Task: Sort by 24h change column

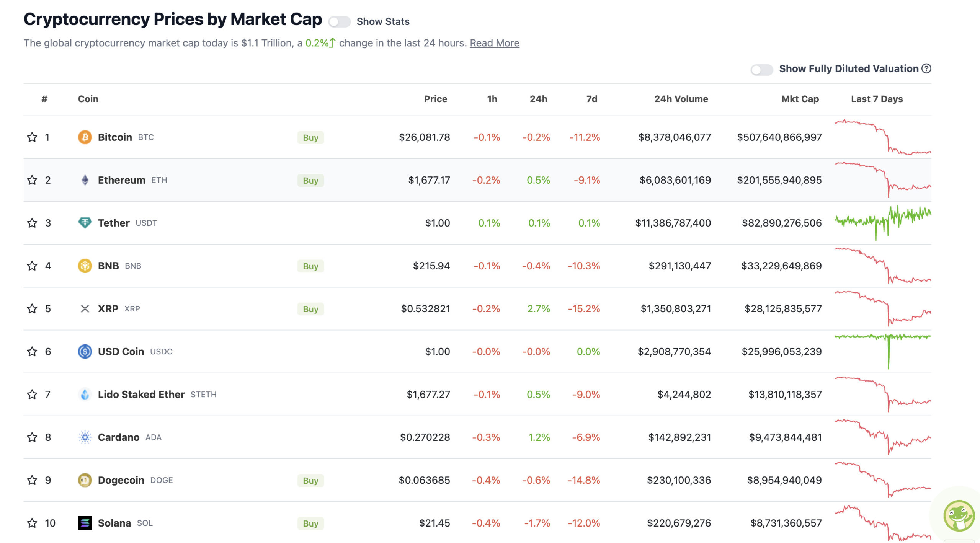Action: click(539, 99)
